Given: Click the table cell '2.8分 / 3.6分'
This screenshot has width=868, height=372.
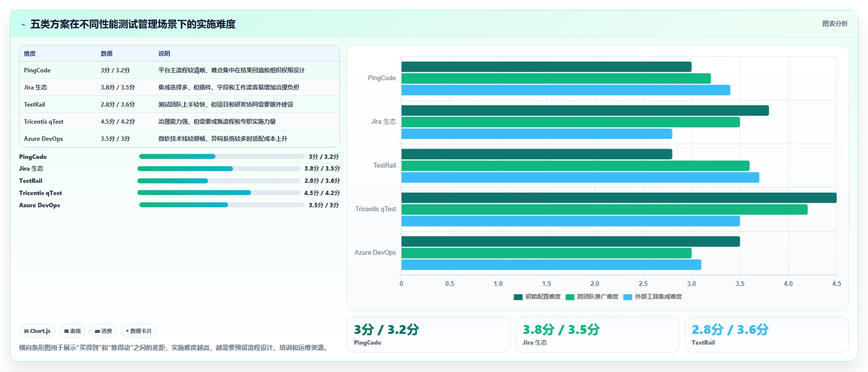Looking at the screenshot, I should point(118,105).
